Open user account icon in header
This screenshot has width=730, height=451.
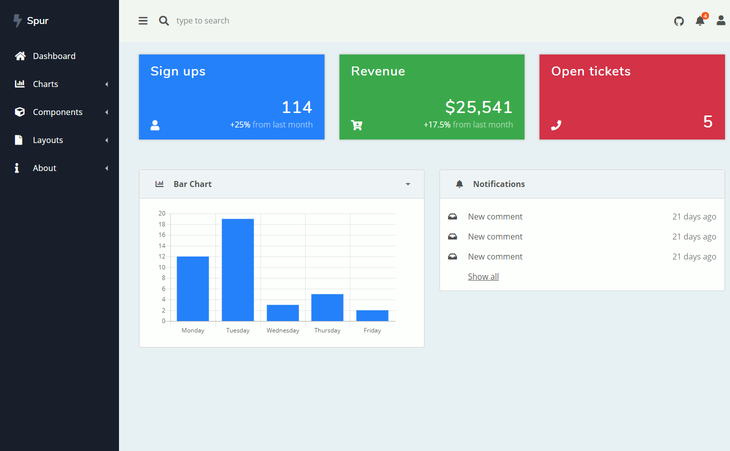[x=721, y=20]
